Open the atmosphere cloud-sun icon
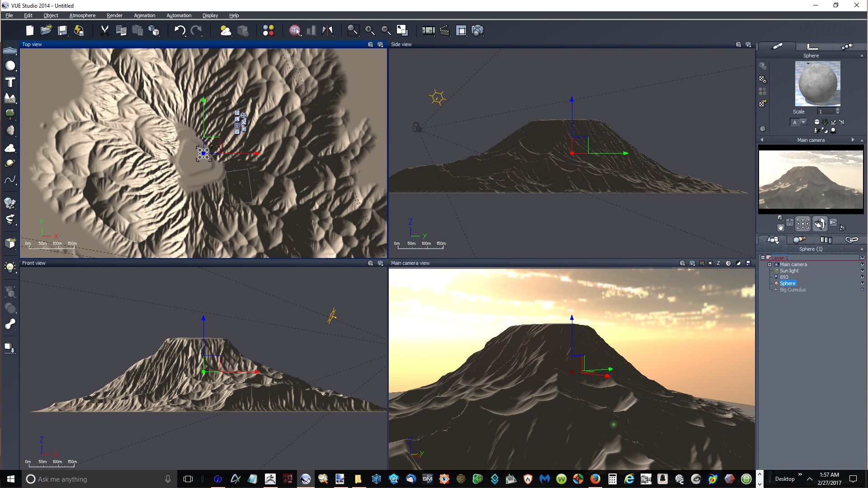Screen dimensions: 868x488 [225, 30]
